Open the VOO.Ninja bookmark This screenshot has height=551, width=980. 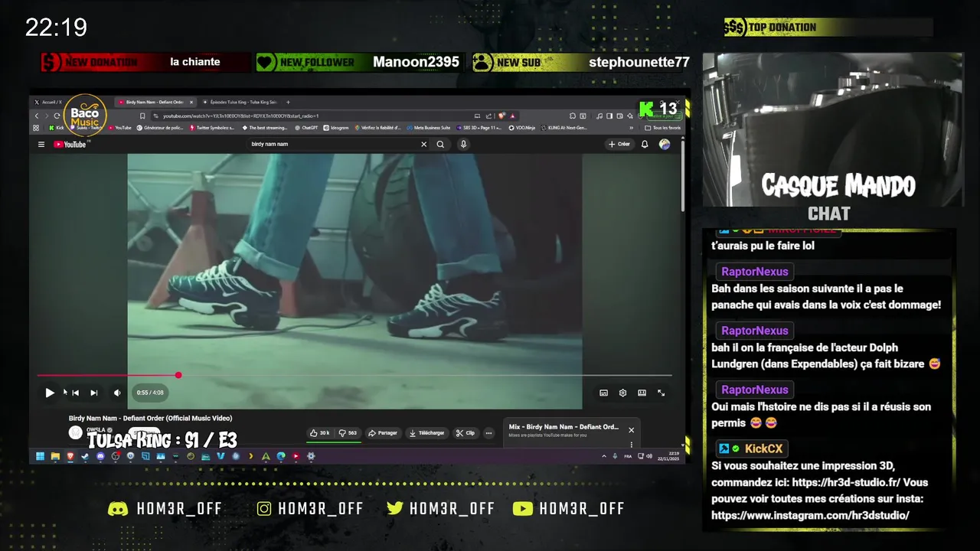521,128
